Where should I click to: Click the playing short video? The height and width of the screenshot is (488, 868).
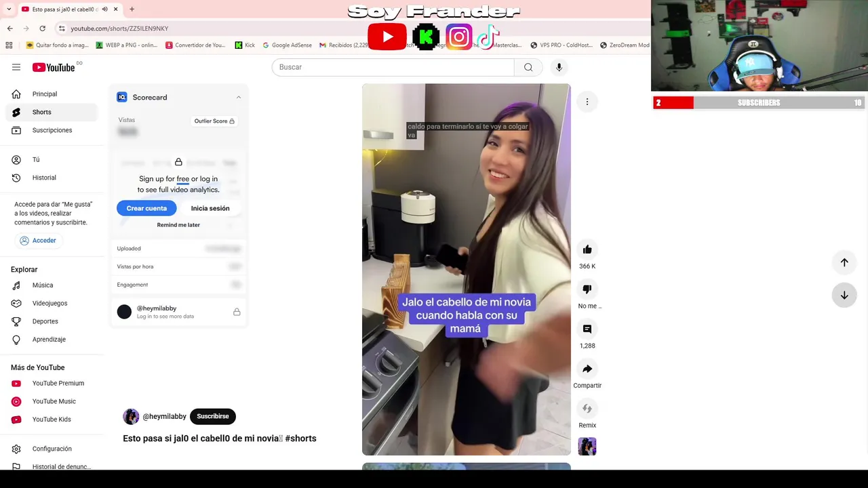point(467,270)
